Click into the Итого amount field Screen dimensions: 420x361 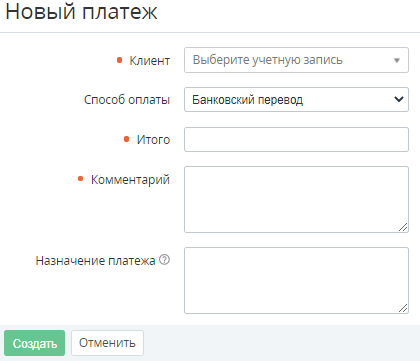(296, 139)
